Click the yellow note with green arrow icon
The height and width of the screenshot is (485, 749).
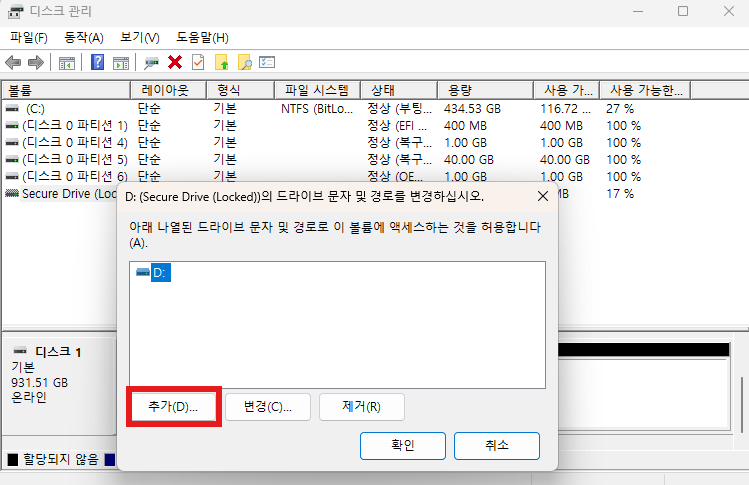[x=221, y=62]
